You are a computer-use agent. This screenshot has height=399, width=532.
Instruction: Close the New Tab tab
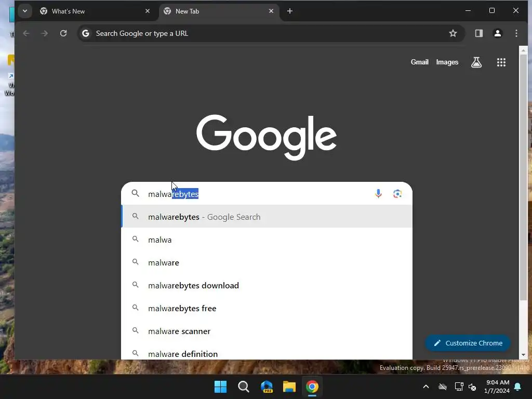[271, 11]
